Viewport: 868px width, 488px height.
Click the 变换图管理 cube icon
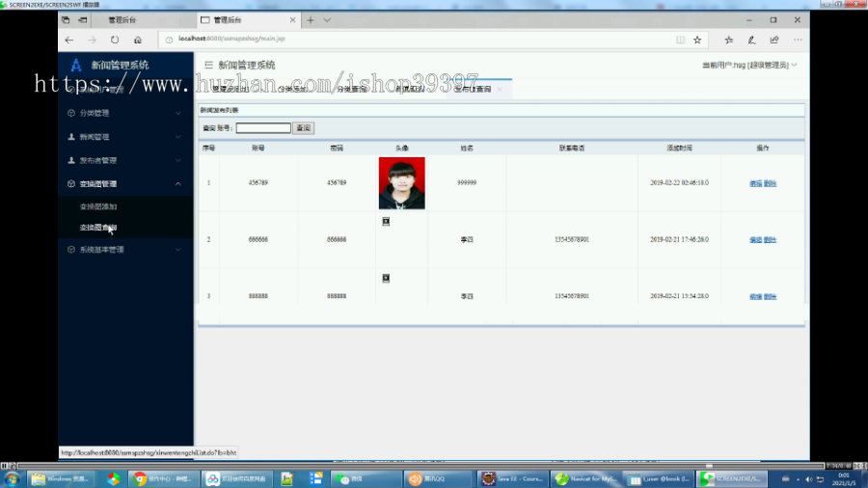pyautogui.click(x=71, y=183)
